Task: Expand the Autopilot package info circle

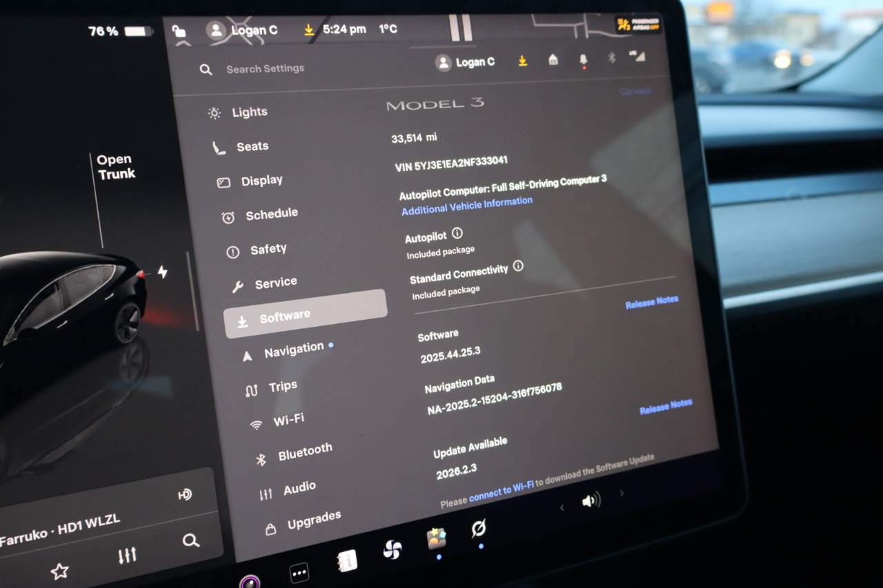Action: 456,234
